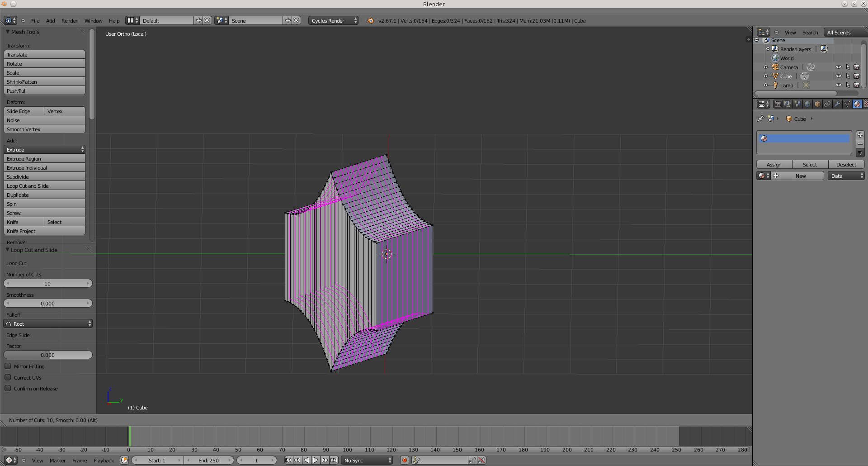Click the Subdivide button in Mesh Tools
Viewport: 868px width, 466px height.
pos(44,176)
